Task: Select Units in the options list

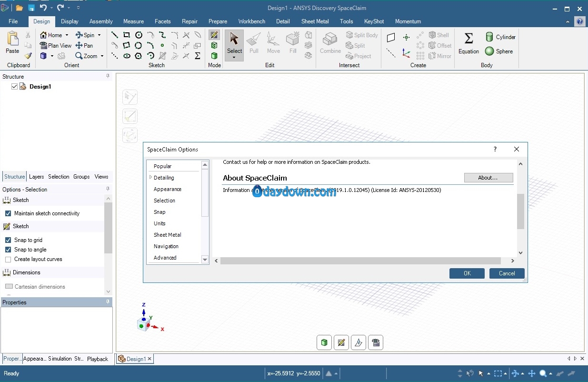Action: [x=159, y=223]
